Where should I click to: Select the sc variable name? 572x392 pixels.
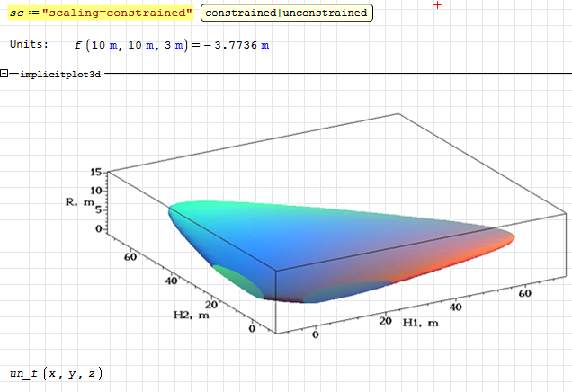pos(16,13)
